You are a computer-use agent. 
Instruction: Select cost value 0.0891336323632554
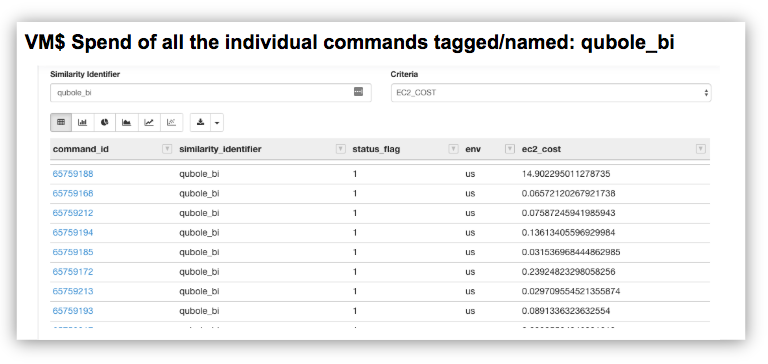click(566, 311)
